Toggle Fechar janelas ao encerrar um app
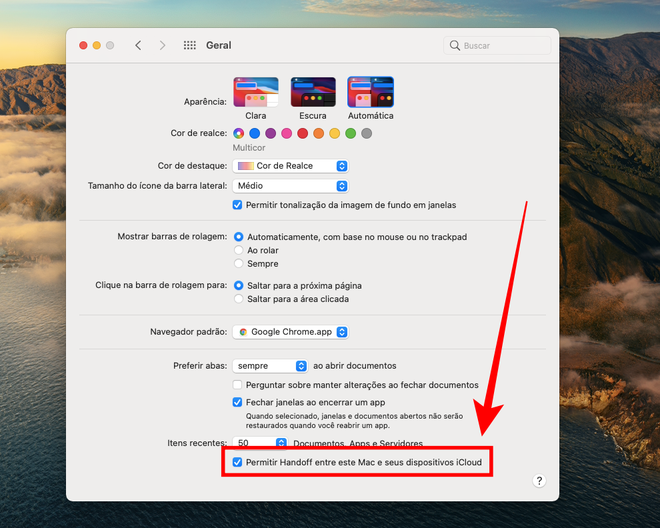Screen dimensions: 660x528 (x=237, y=402)
